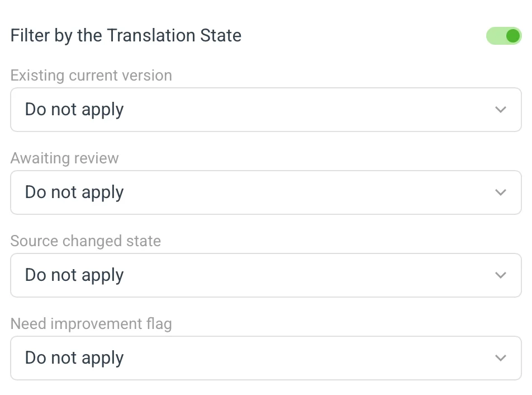Select 'Do not apply' text under Existing current version

tap(74, 110)
